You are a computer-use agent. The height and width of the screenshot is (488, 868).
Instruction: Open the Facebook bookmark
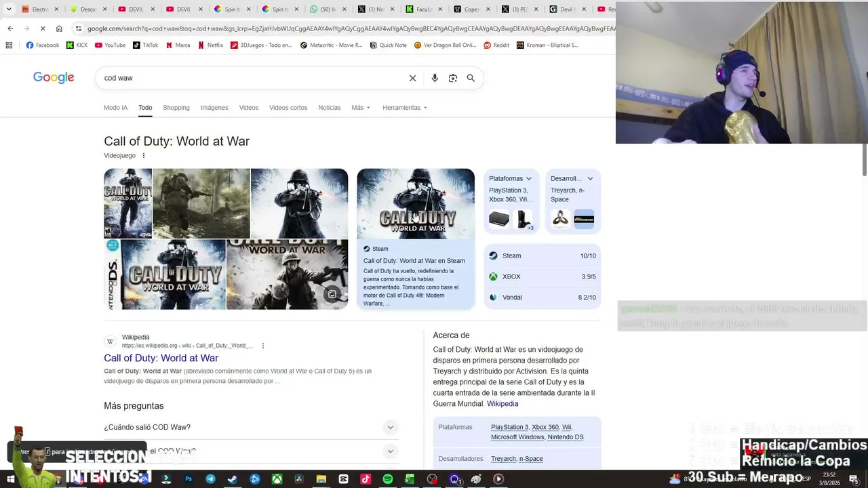pyautogui.click(x=42, y=45)
